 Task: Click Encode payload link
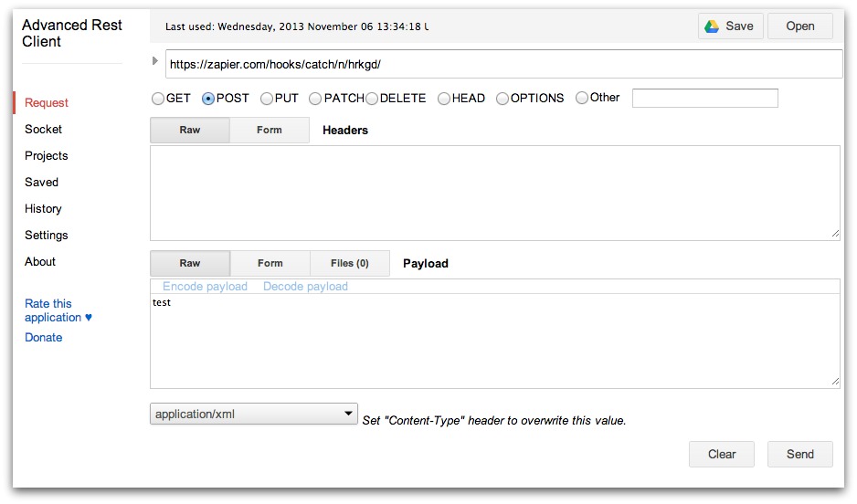point(205,286)
